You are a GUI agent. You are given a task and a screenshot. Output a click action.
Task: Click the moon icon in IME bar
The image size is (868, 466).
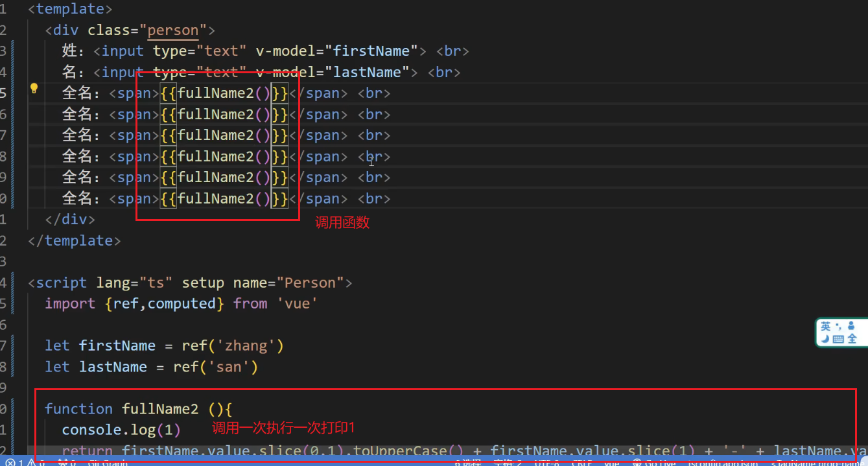click(825, 338)
